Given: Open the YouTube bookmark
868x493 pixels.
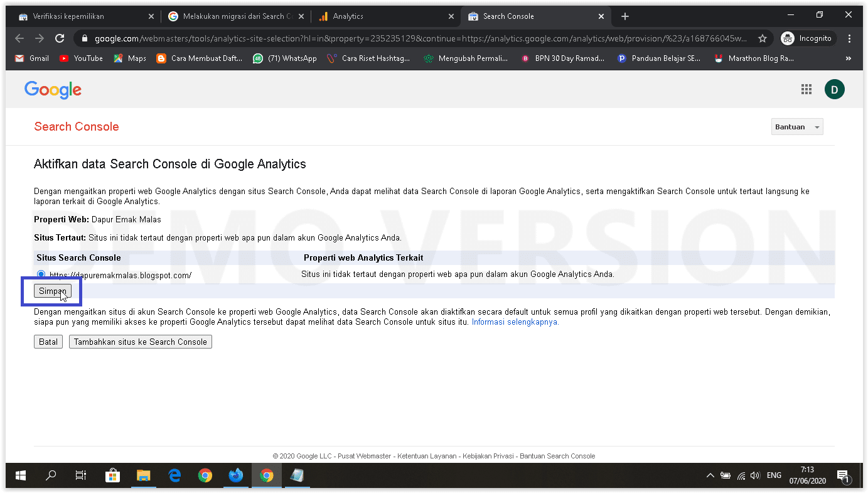Looking at the screenshot, I should [x=81, y=58].
